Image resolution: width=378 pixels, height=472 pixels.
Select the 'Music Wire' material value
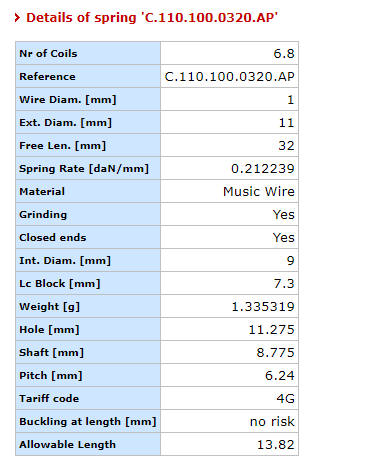(x=259, y=192)
